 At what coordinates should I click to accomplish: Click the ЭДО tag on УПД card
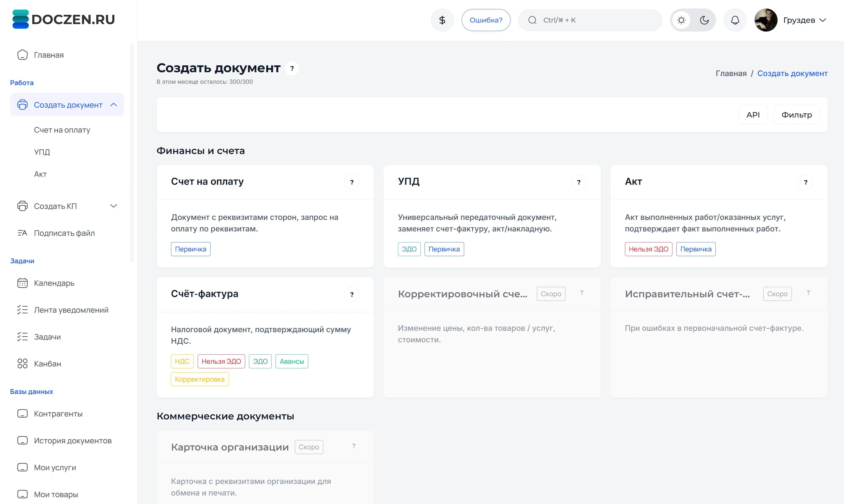tap(409, 249)
